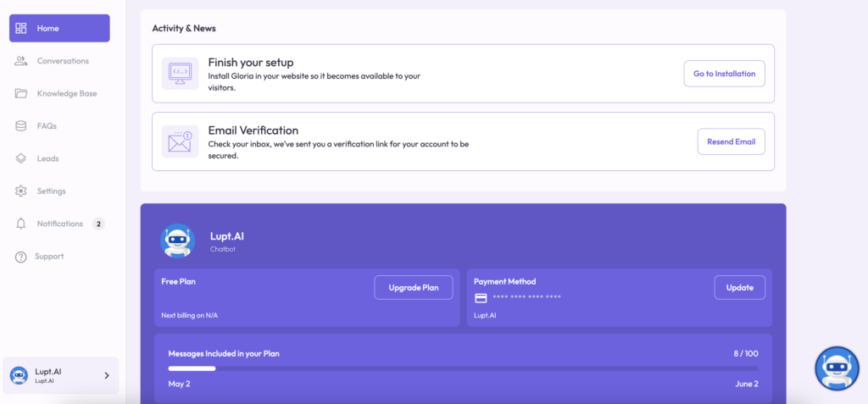Screen dimensions: 868x404
Task: Select Conversations in the sidebar
Action: pyautogui.click(x=63, y=61)
